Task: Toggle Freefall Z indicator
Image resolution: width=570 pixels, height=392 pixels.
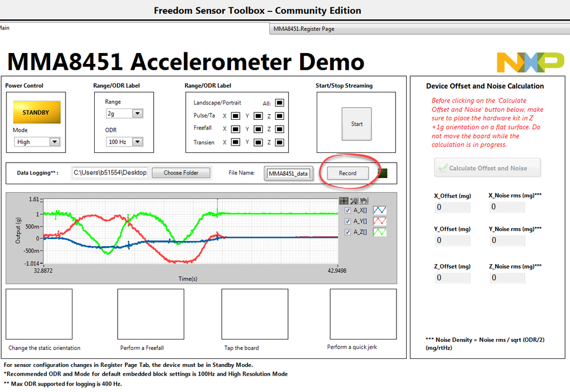Action: click(280, 129)
